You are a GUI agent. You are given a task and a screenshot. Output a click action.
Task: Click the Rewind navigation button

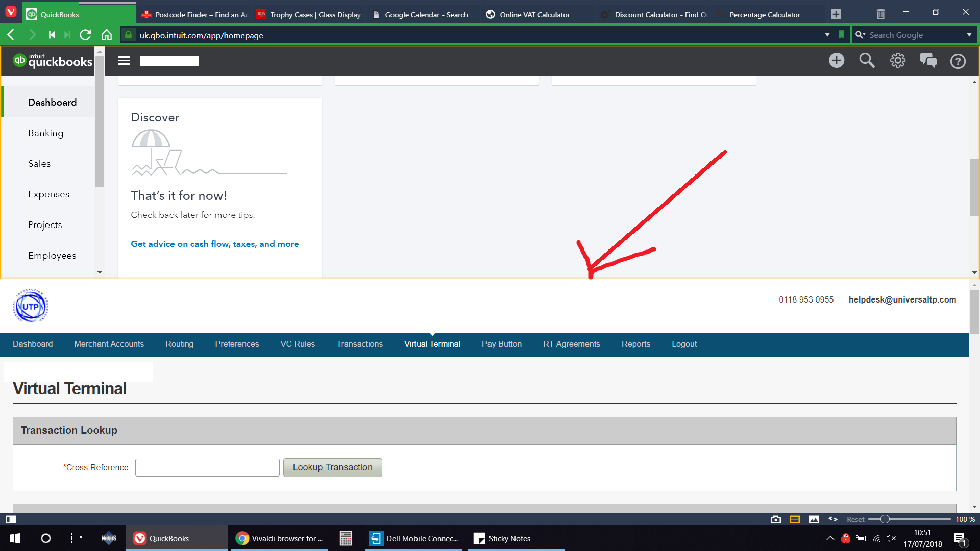pos(52,35)
